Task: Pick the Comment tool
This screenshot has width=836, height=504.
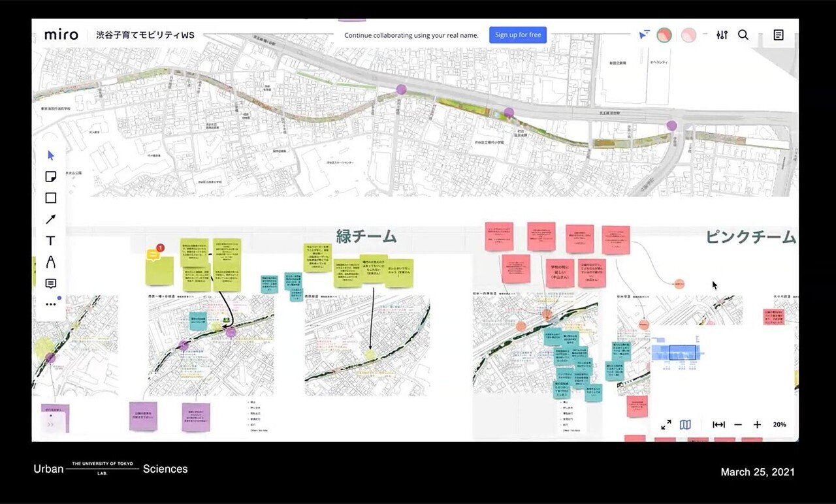Action: tap(51, 283)
